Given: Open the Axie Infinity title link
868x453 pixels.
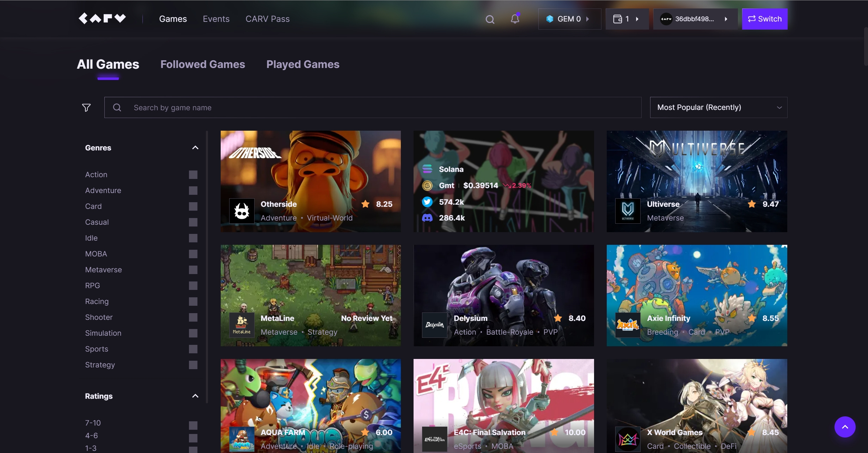Looking at the screenshot, I should pyautogui.click(x=668, y=318).
